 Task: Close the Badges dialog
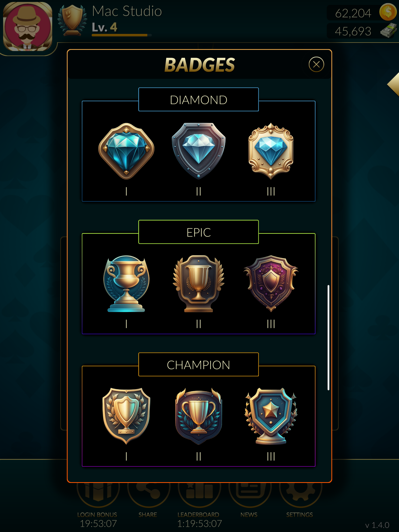316,64
